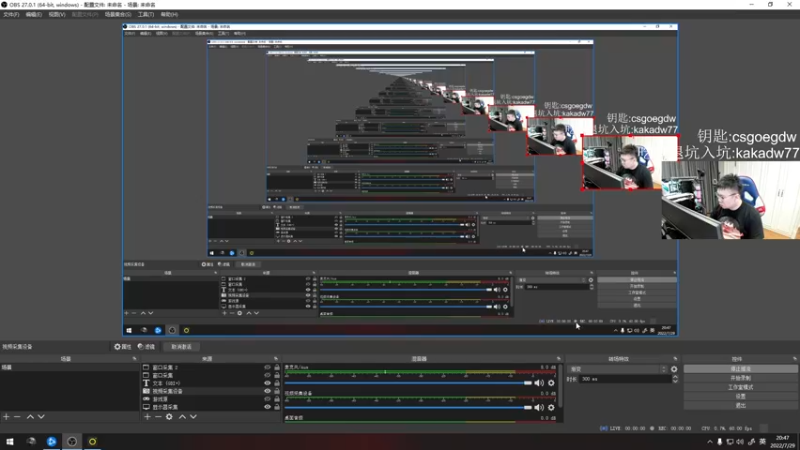Click the OBS Studio taskbar icon
The image size is (800, 450).
(72, 441)
